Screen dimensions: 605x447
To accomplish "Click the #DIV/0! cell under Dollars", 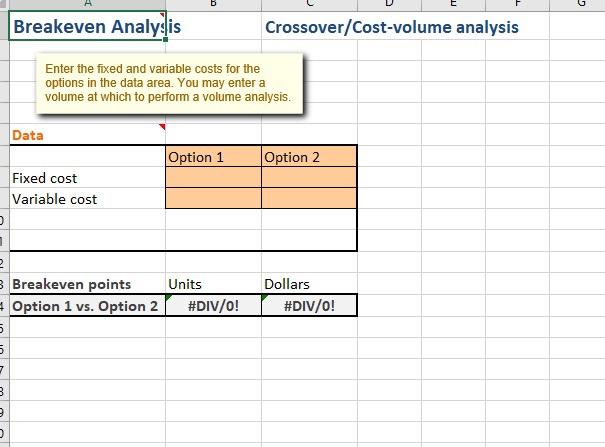I will [x=309, y=306].
